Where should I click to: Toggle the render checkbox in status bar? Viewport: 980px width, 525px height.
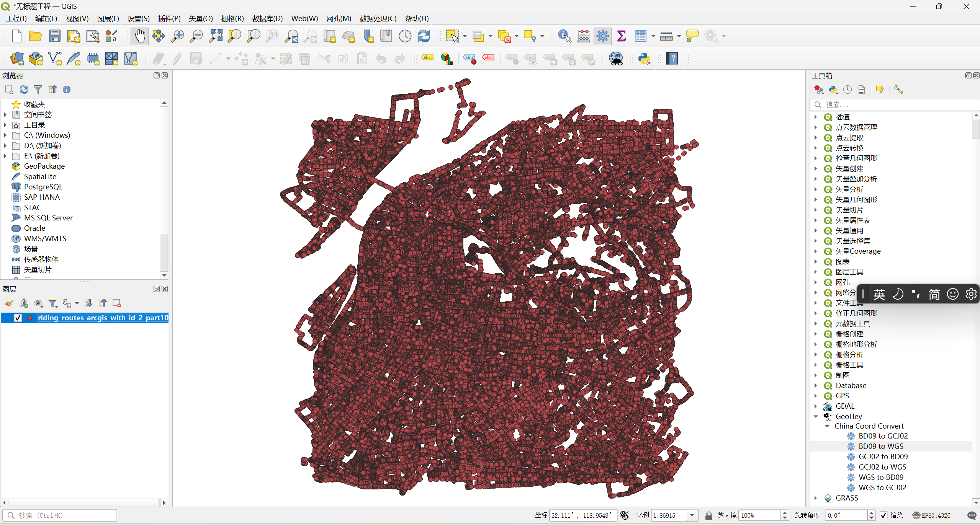point(883,515)
